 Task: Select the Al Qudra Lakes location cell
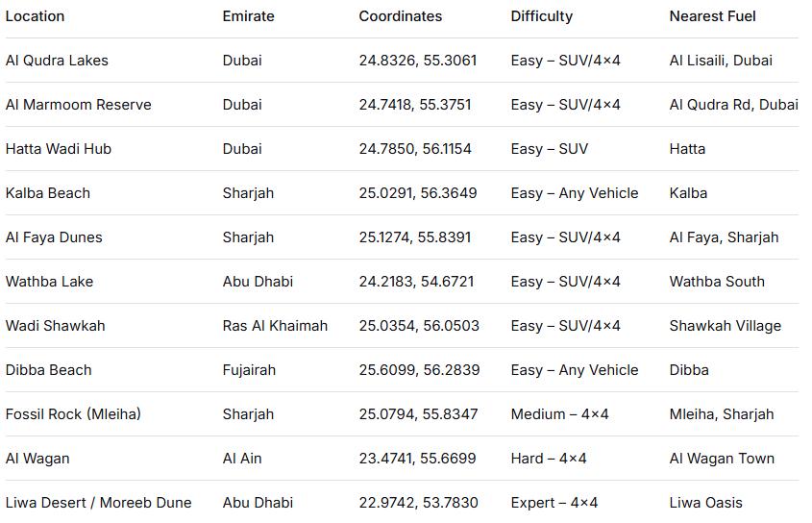pyautogui.click(x=57, y=61)
